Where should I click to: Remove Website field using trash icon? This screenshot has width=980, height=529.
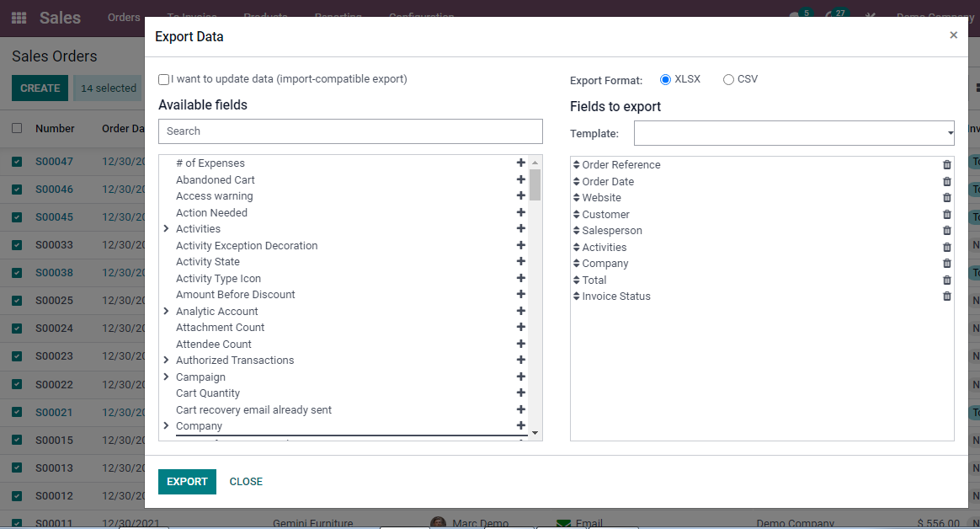point(946,198)
